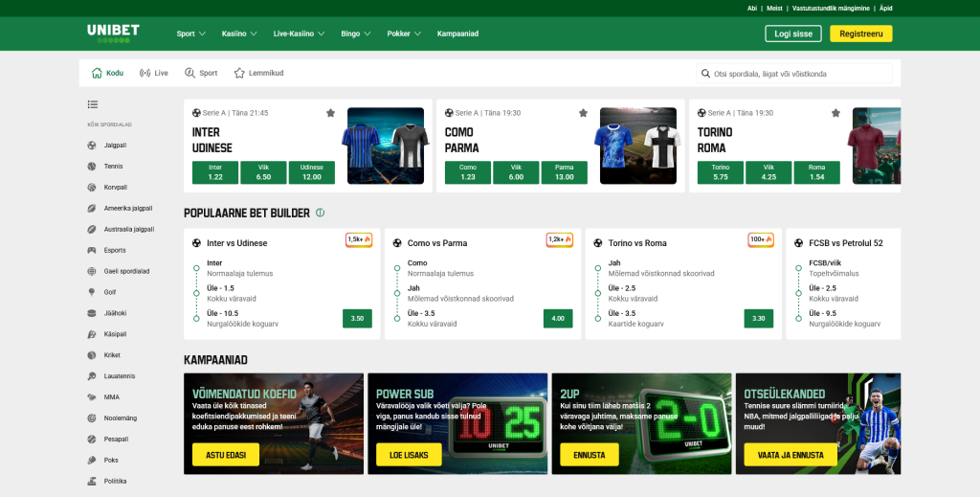Viewport: 980px width, 497px height.
Task: Click the search field for sports and leagues
Action: click(x=794, y=74)
